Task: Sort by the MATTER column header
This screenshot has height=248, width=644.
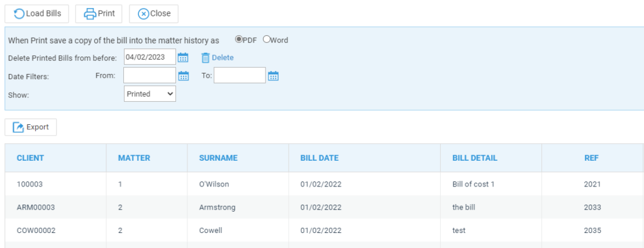Action: (x=134, y=158)
